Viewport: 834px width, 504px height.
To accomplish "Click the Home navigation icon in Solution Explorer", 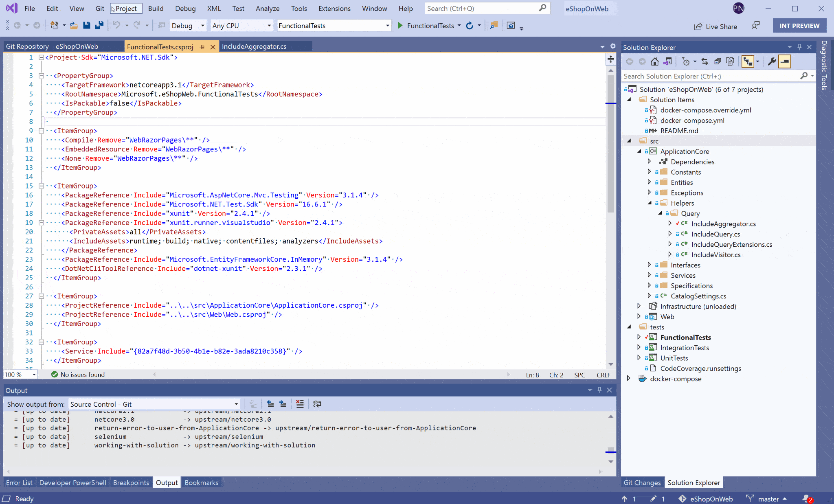I will [x=654, y=61].
